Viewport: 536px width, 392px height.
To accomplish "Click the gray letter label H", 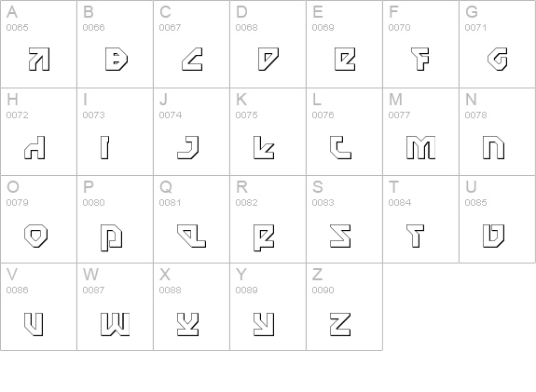I will (x=12, y=100).
